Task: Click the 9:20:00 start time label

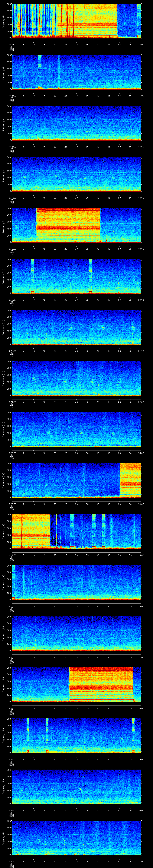Action: 12,351
